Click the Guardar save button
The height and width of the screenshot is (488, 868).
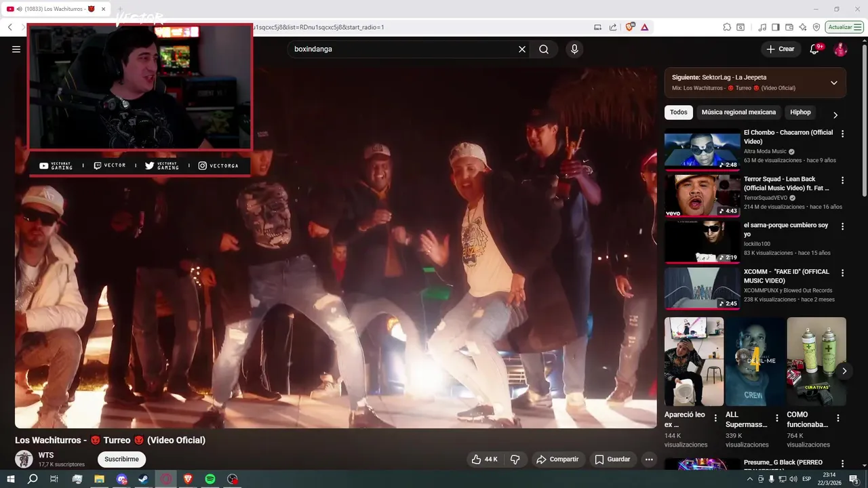coord(613,460)
